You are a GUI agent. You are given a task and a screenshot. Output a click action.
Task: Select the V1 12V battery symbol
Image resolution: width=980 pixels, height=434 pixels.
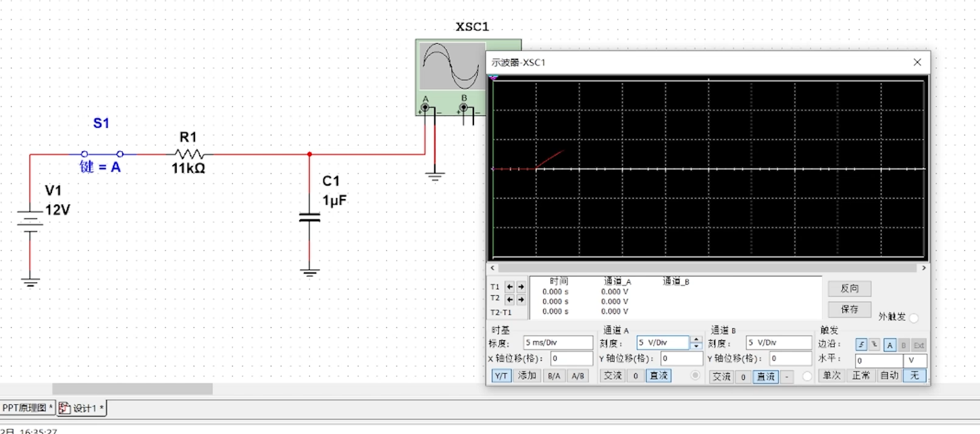(x=30, y=221)
